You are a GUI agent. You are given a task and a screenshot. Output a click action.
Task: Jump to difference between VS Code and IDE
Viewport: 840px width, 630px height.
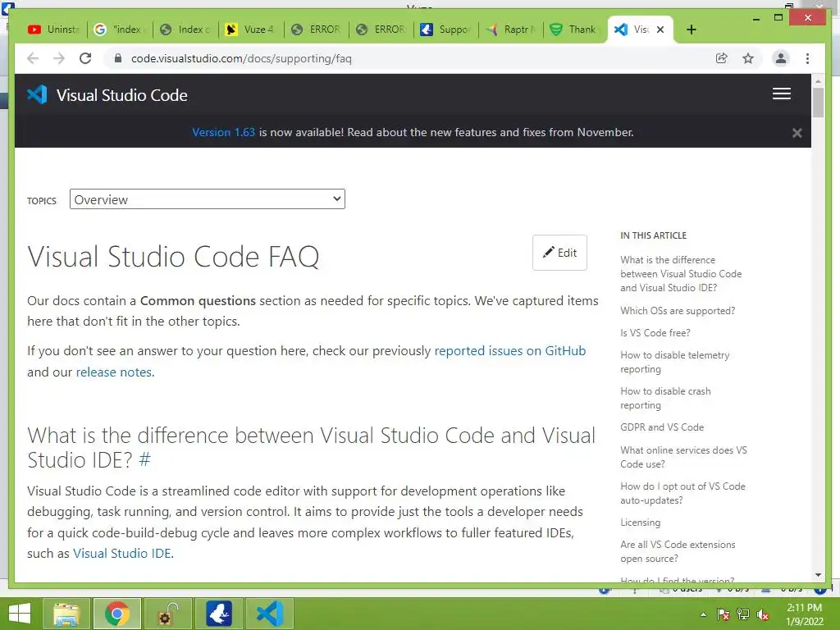click(681, 274)
